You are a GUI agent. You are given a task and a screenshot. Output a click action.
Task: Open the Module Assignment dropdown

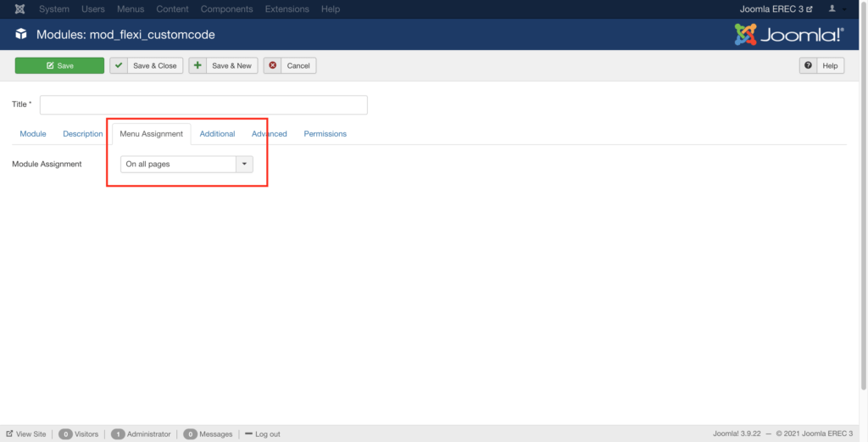click(186, 164)
